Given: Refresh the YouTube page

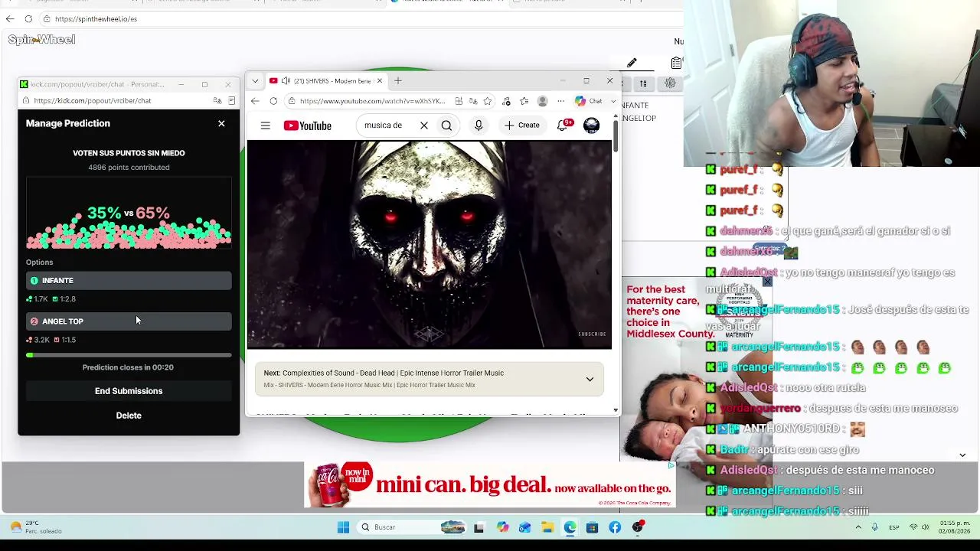Looking at the screenshot, I should click(x=273, y=101).
